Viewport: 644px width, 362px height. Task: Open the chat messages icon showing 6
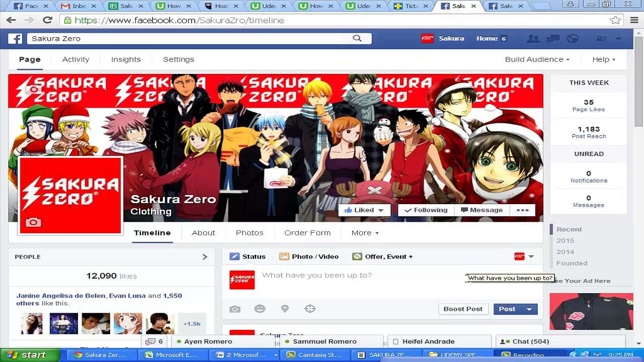point(154,341)
